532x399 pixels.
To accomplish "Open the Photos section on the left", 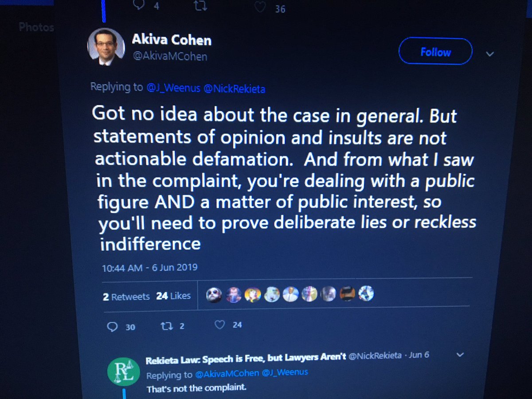I will (x=36, y=27).
